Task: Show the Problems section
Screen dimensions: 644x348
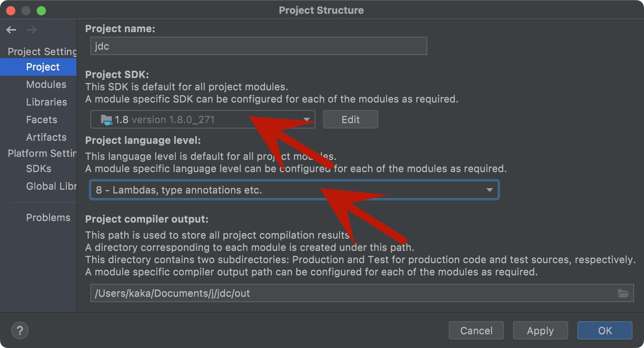Action: pyautogui.click(x=48, y=218)
